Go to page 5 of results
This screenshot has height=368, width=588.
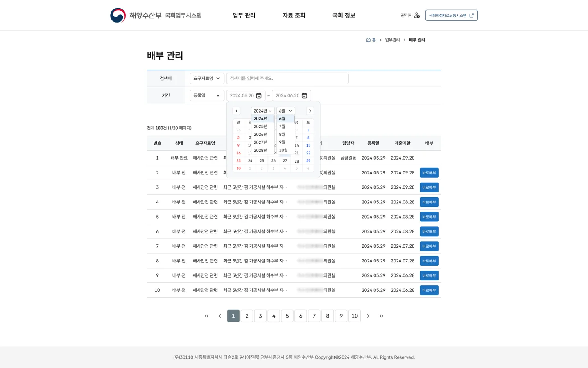coord(287,316)
